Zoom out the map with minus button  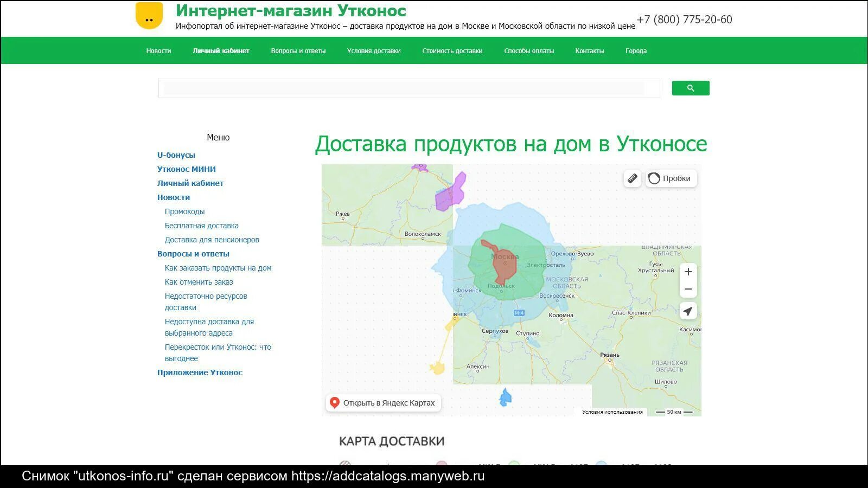pyautogui.click(x=688, y=289)
